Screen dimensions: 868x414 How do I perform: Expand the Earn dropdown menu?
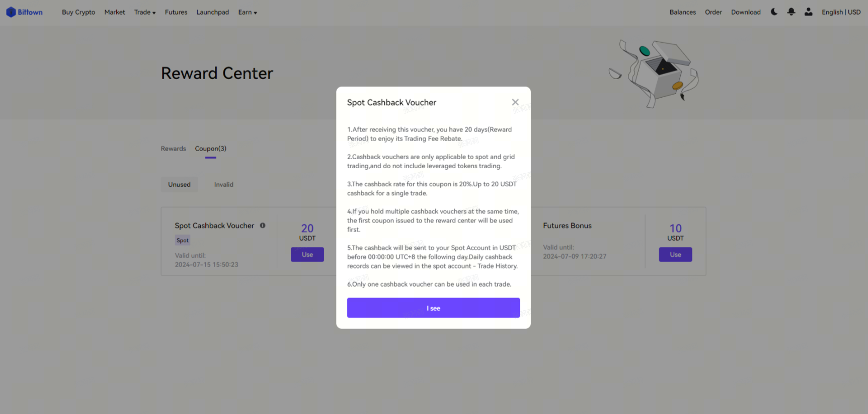248,12
